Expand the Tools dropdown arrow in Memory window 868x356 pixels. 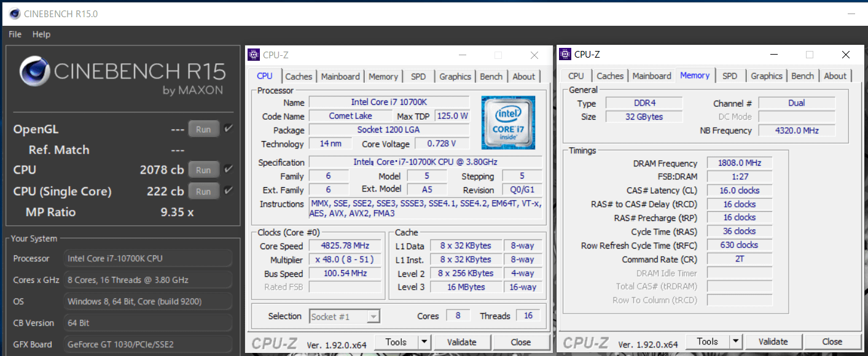[x=736, y=342]
